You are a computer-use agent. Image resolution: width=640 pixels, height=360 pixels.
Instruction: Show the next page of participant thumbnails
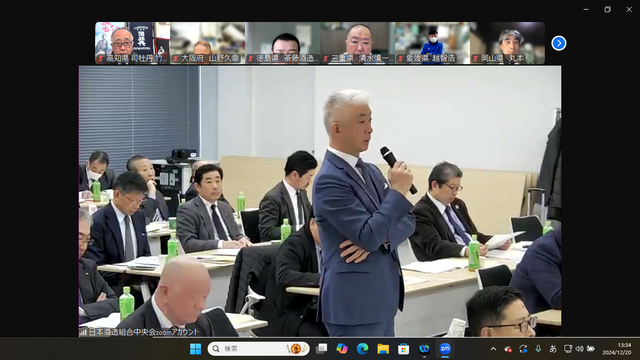tap(558, 43)
